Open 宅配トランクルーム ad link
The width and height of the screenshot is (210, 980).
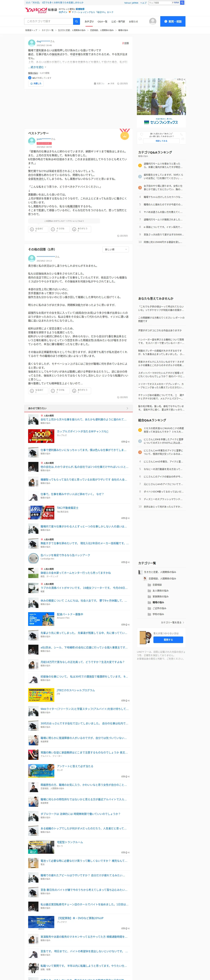(70, 842)
